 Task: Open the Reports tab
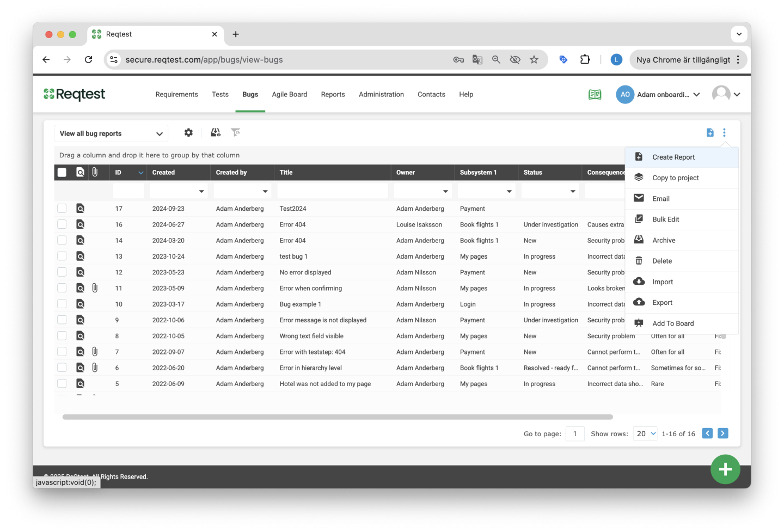click(333, 94)
